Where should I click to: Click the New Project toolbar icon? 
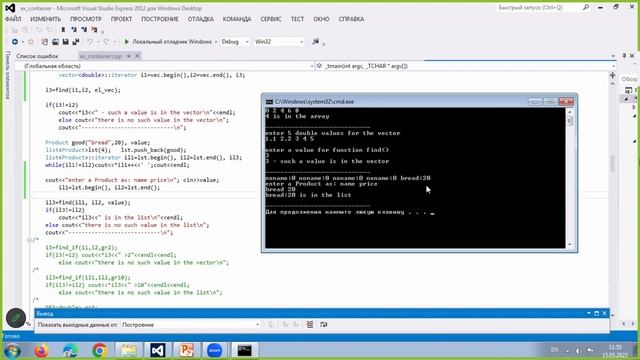tap(45, 42)
